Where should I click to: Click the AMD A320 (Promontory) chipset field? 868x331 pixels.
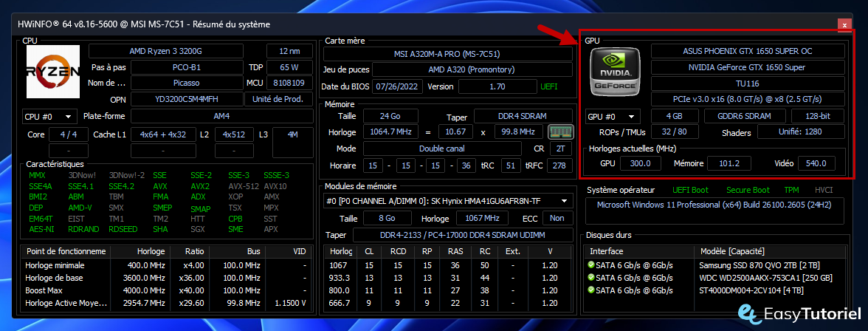click(x=472, y=70)
